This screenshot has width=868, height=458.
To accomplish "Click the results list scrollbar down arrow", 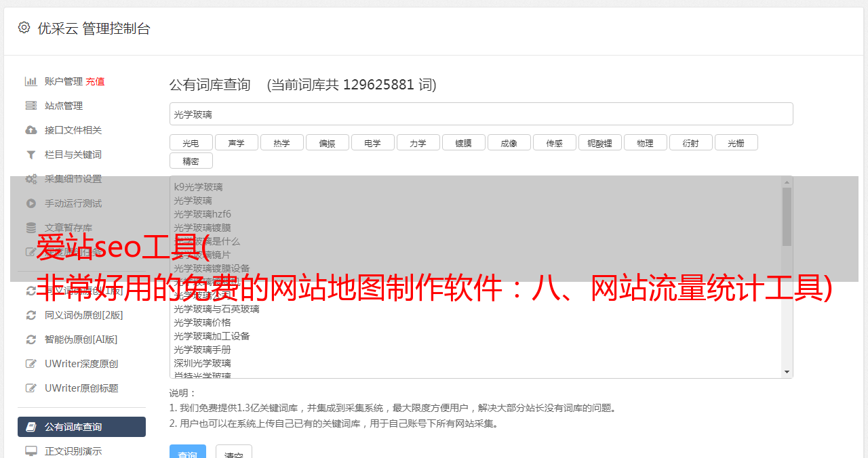I will coord(787,372).
